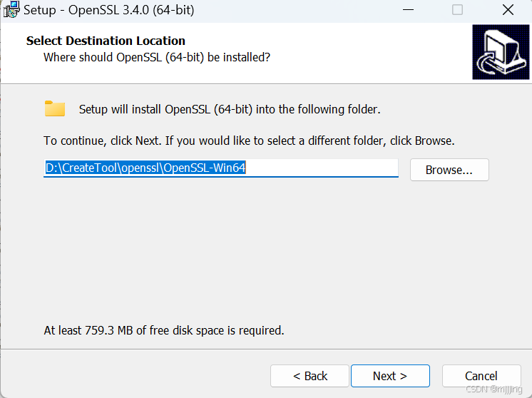Click the disabled maximize button
Screen dimensions: 532x398
click(x=457, y=10)
